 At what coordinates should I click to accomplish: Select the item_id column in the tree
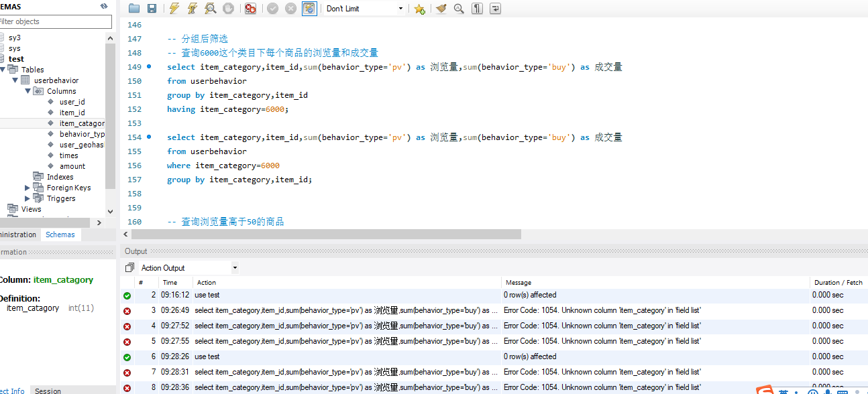[x=72, y=113]
